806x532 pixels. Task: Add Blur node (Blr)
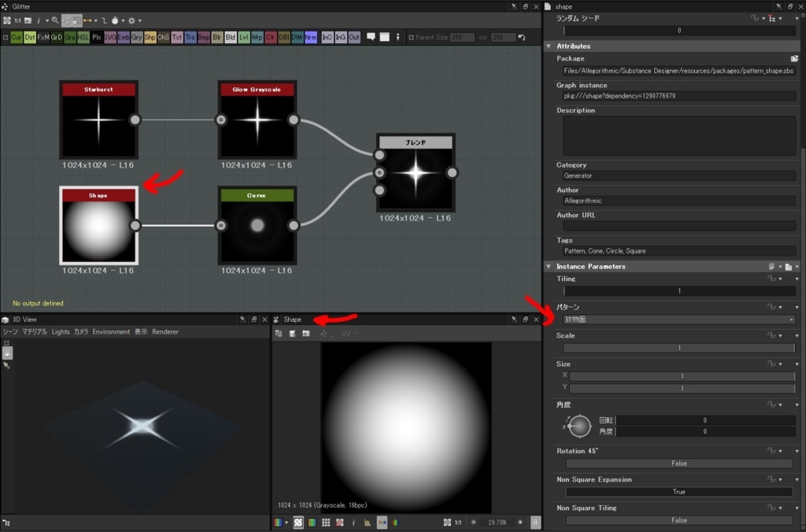[x=217, y=38]
